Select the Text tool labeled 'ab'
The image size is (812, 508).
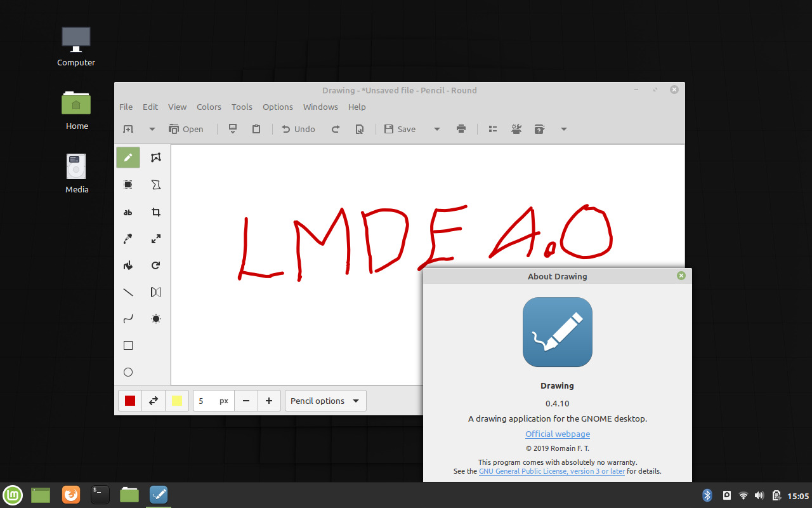128,213
